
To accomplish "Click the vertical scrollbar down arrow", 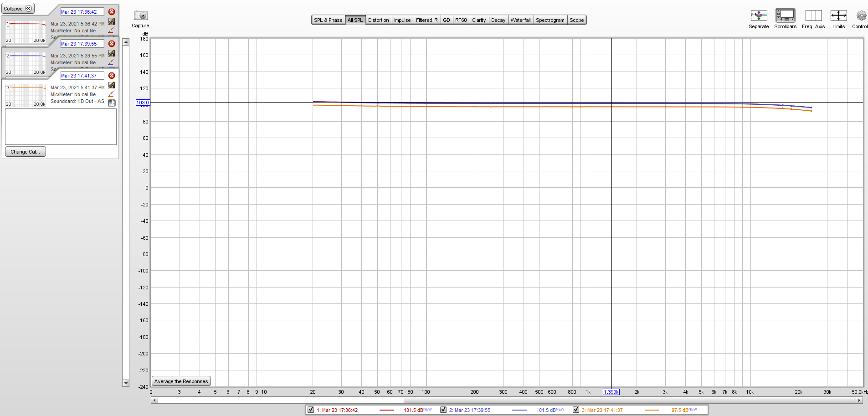I will 126,383.
